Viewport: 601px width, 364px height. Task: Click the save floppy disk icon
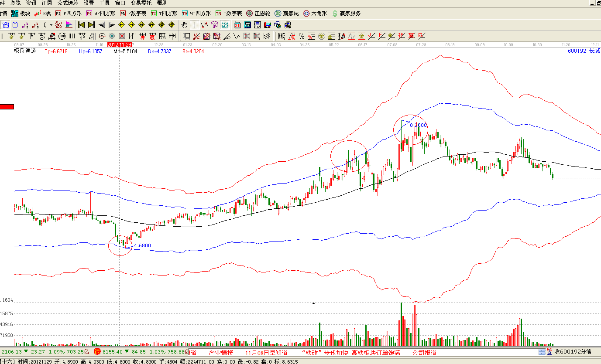pos(267,25)
